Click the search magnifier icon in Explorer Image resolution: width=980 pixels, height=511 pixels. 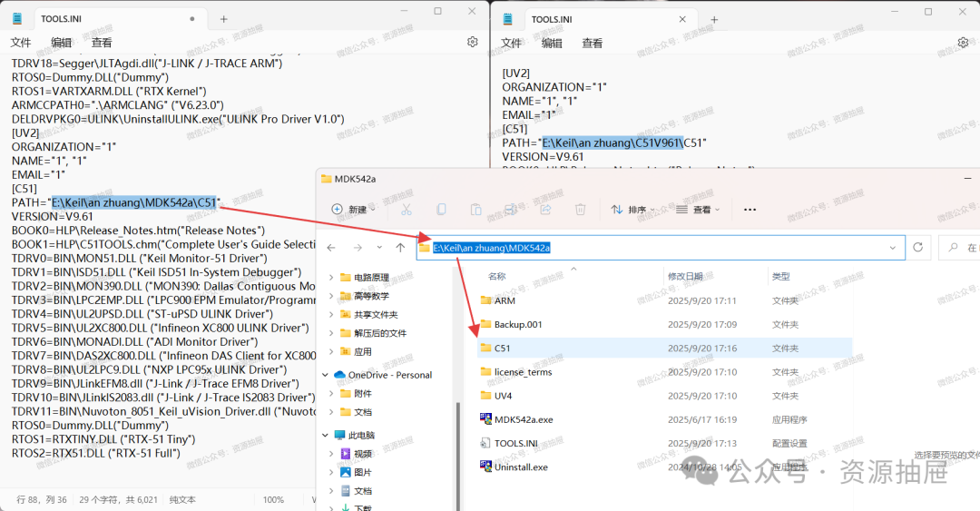point(953,248)
